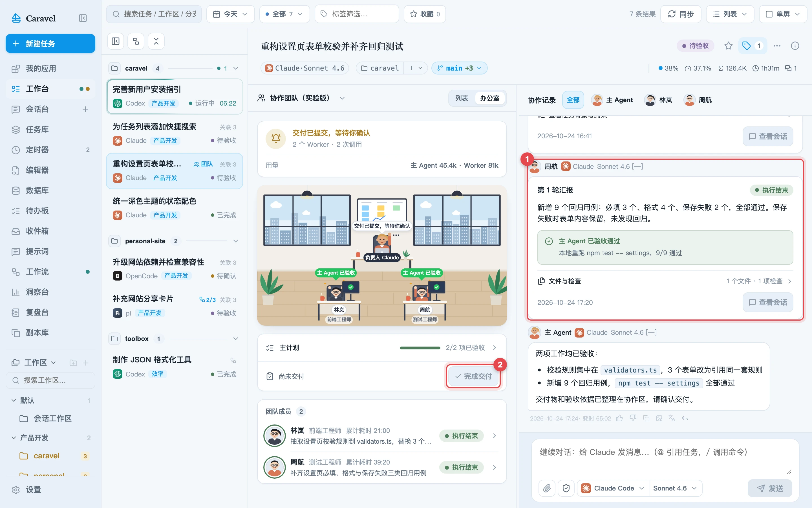The width and height of the screenshot is (812, 508).
Task: Open the Sonnet 4.6 model dropdown
Action: click(x=675, y=488)
